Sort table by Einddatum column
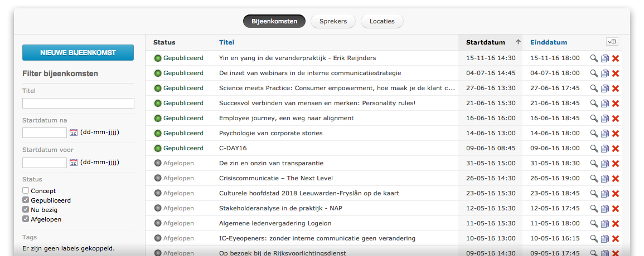Image resolution: width=644 pixels, height=256 pixels. 549,42
